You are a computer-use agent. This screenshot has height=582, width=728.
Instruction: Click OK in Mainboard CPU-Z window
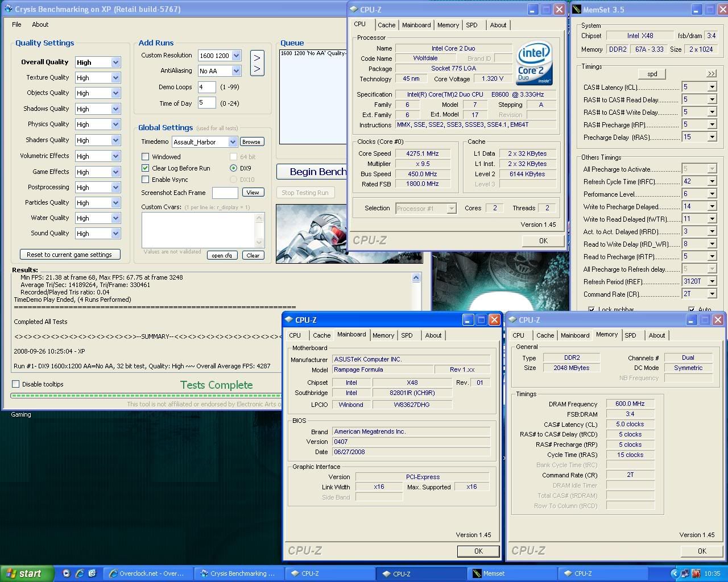pyautogui.click(x=478, y=551)
